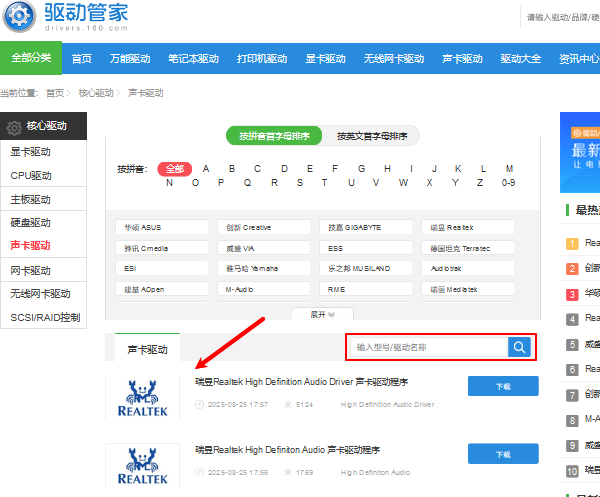600x497 pixels.
Task: Click 核心驱动 in the breadcrumb
Action: [x=96, y=93]
